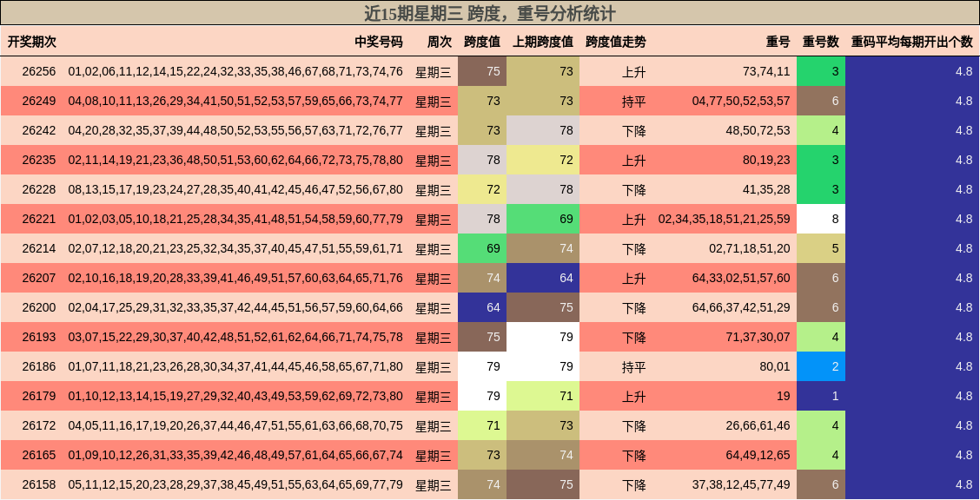Screen dimensions: 980x500
Task: Click winning numbers of draw 26256
Action: pyautogui.click(x=235, y=71)
